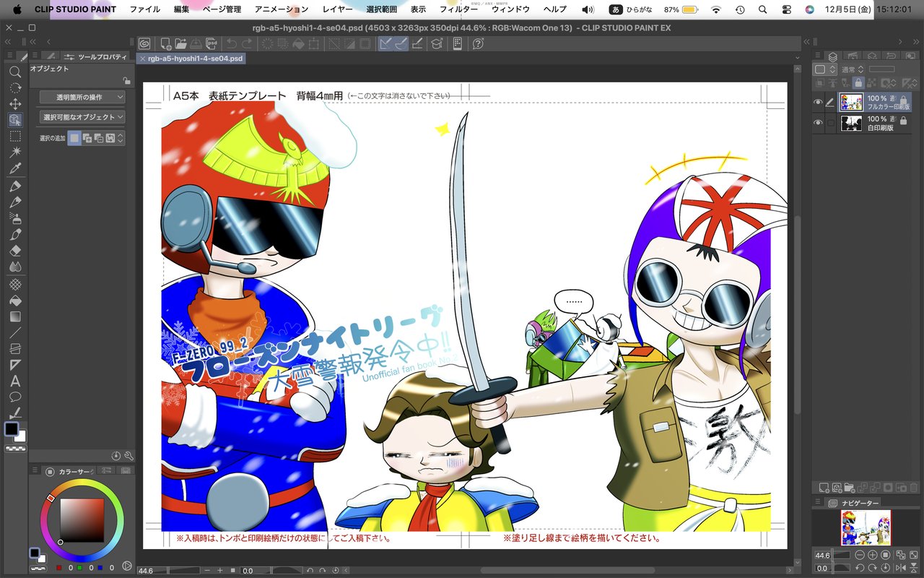Zoom out with navigator minus icon
This screenshot has height=578, width=924.
[859, 555]
